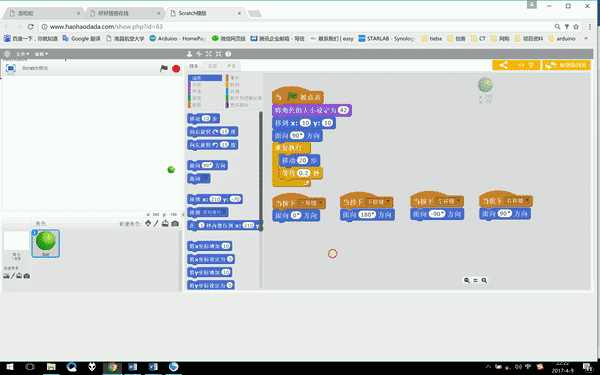This screenshot has height=375, width=600.
Task: Click the green flag to run the project
Action: [x=164, y=68]
